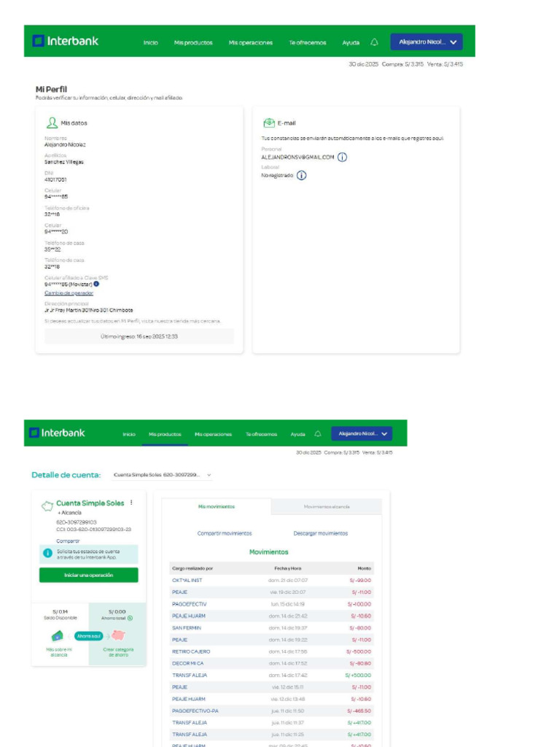Open Te ofrecemos on the Mi Perfil page
This screenshot has height=747, width=560.
308,43
